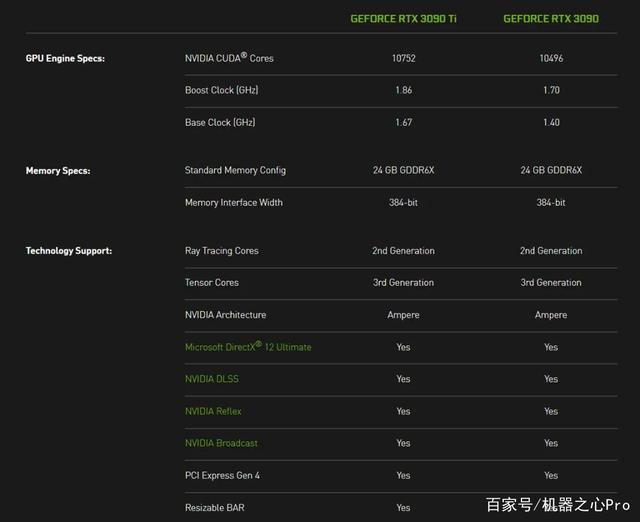Click the RTX 3090 3rd Generation value

click(551, 282)
